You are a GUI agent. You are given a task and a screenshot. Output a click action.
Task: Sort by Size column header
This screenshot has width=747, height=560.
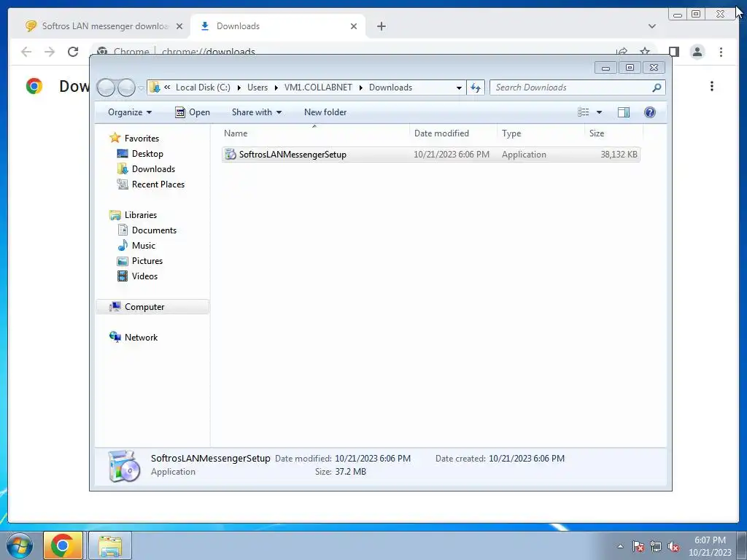tap(613, 133)
